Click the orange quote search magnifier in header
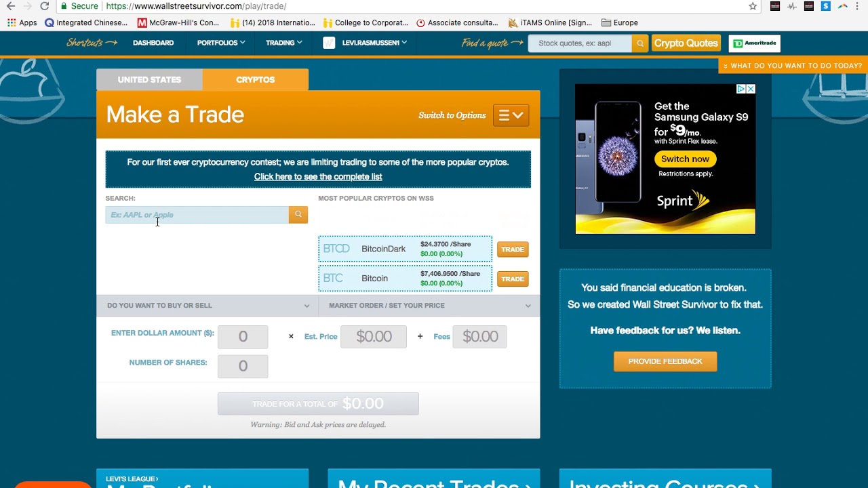 [639, 43]
